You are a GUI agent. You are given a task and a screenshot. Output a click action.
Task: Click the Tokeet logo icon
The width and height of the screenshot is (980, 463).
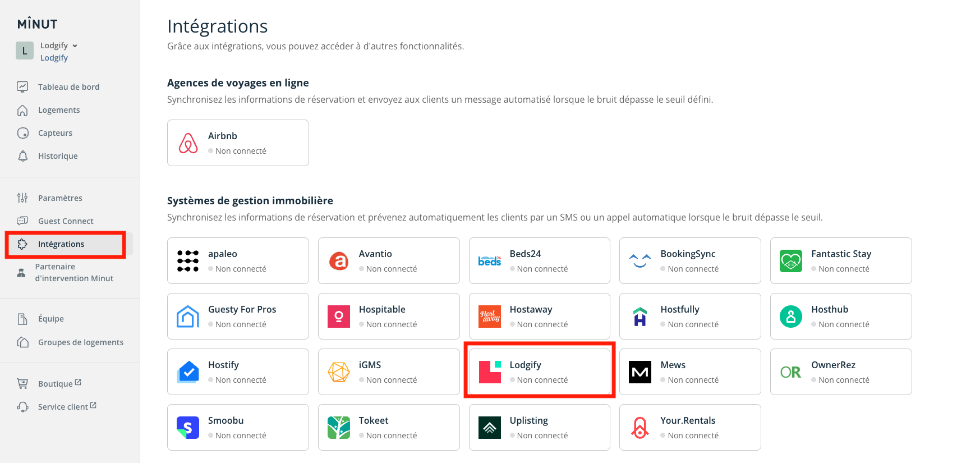tap(339, 428)
